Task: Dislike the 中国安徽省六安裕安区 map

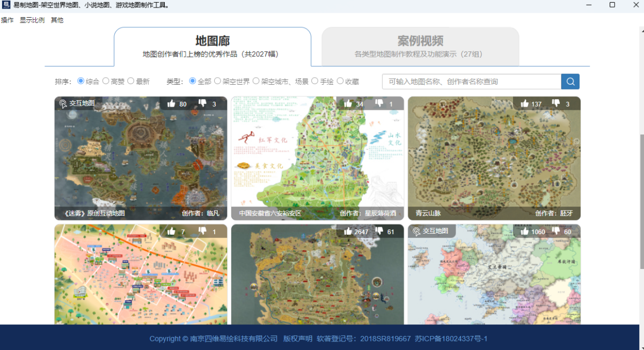Action: point(379,103)
